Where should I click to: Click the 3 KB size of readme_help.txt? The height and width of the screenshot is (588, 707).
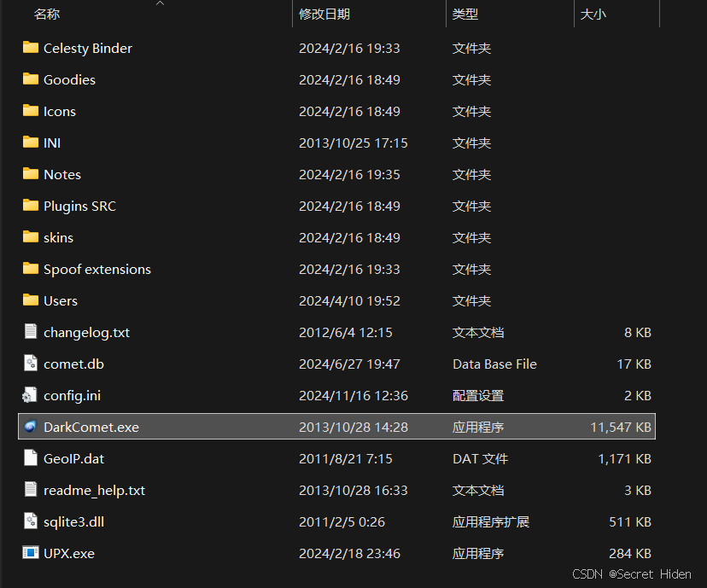click(x=638, y=490)
